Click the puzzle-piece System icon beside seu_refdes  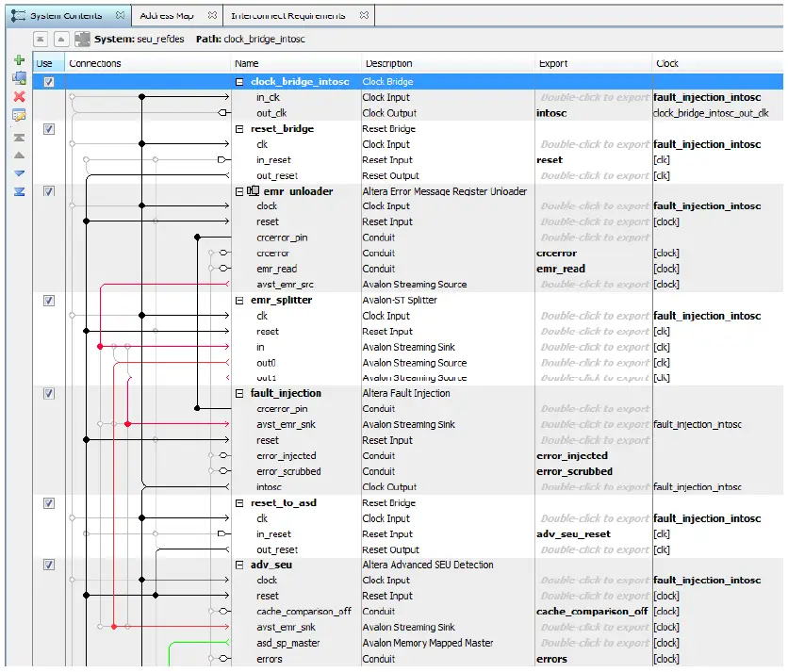click(x=83, y=39)
